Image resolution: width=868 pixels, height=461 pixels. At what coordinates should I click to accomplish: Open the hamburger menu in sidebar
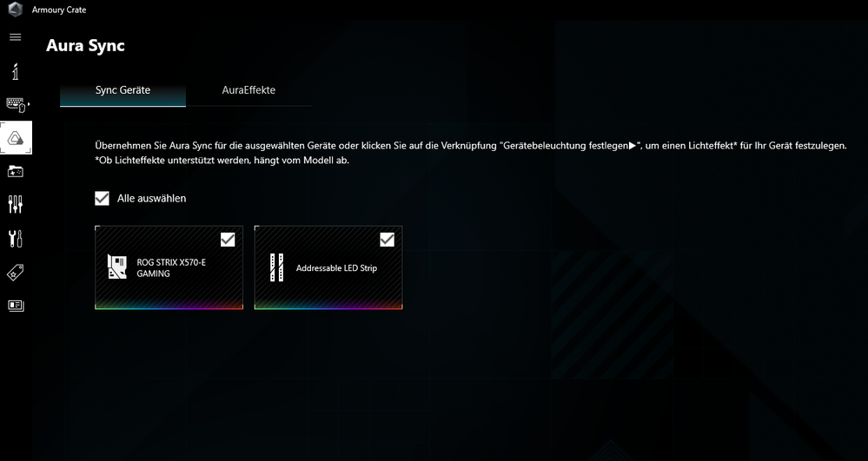pyautogui.click(x=16, y=37)
